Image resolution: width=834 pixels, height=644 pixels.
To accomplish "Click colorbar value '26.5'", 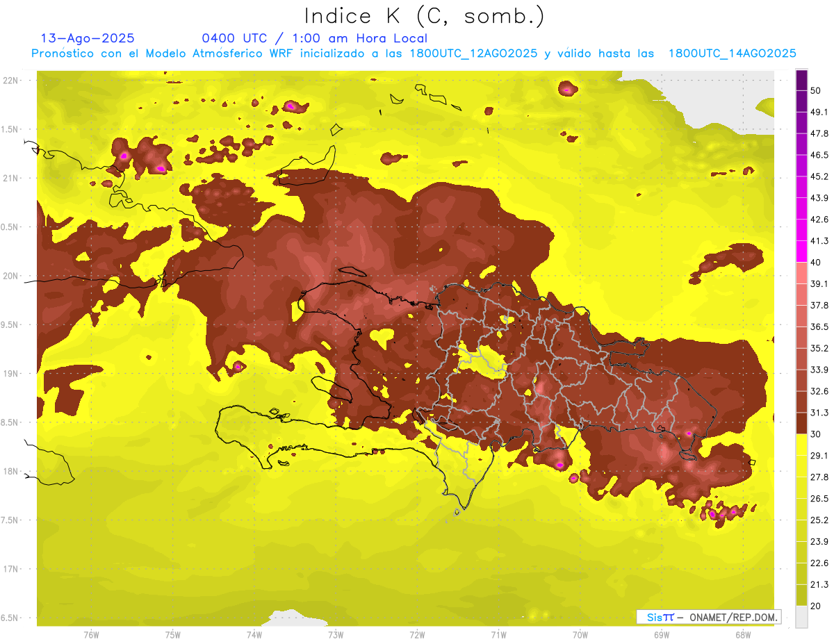I will pyautogui.click(x=819, y=498).
